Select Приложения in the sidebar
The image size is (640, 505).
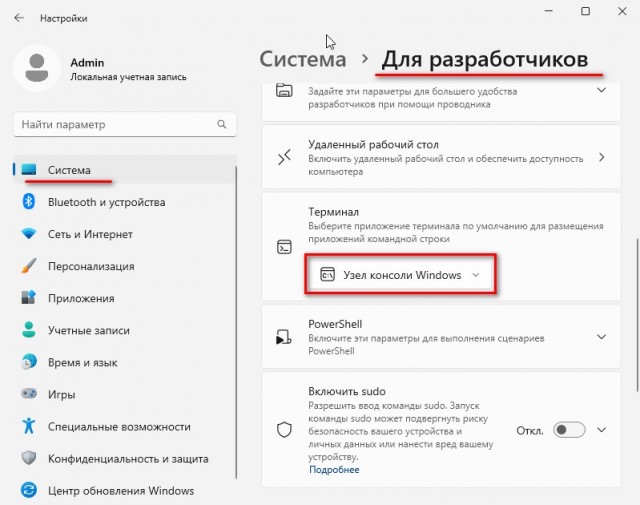tap(80, 298)
